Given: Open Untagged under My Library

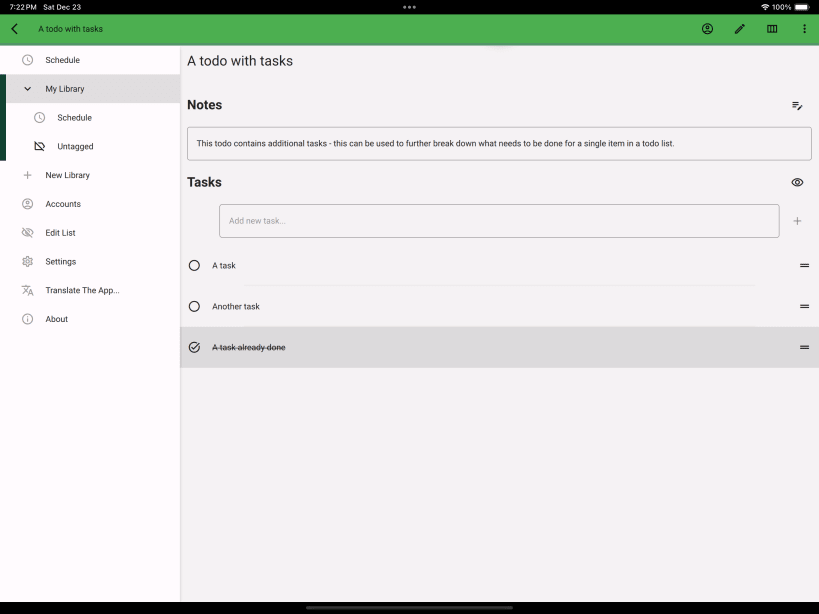Looking at the screenshot, I should tap(93, 146).
